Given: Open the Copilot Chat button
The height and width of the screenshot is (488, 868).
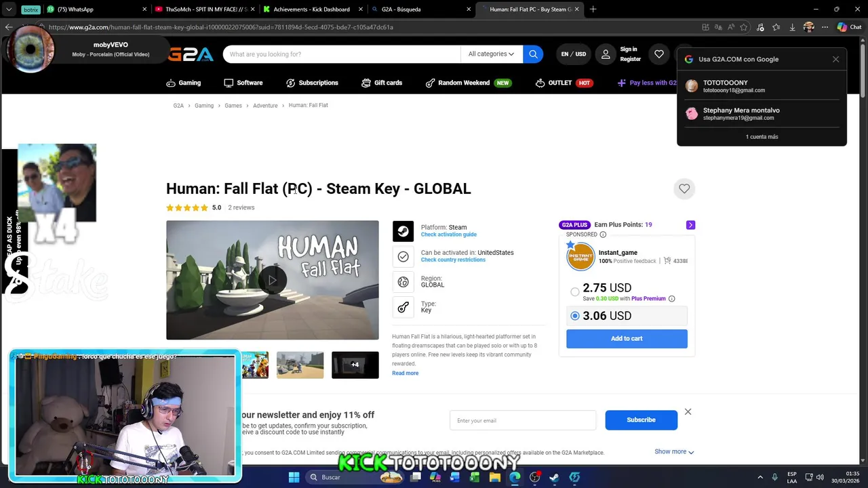Looking at the screenshot, I should coord(850,27).
